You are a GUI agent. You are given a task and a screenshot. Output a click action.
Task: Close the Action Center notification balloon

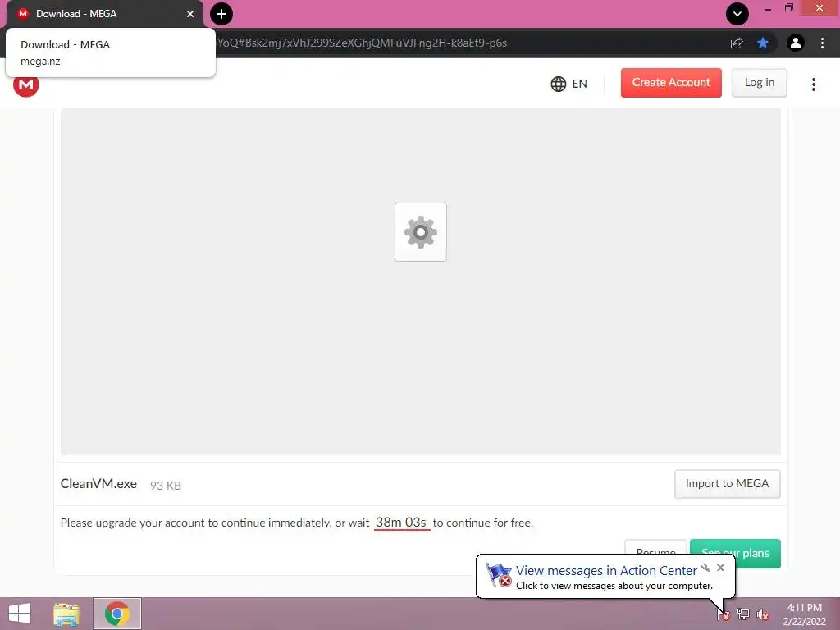[x=720, y=568]
